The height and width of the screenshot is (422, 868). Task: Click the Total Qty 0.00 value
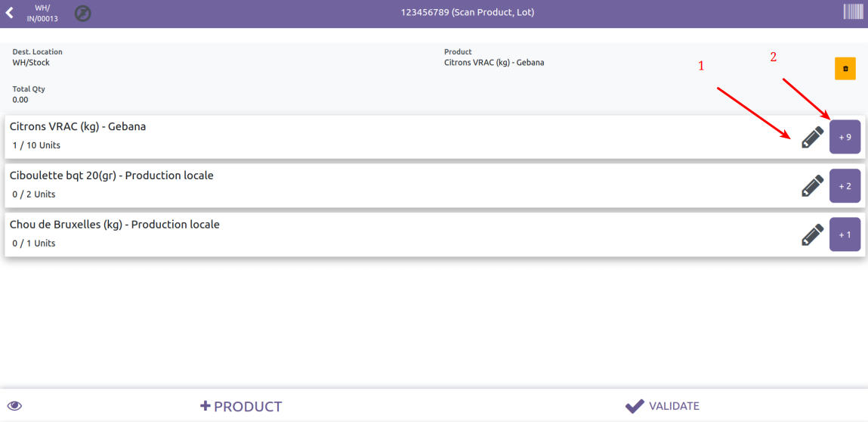(20, 99)
